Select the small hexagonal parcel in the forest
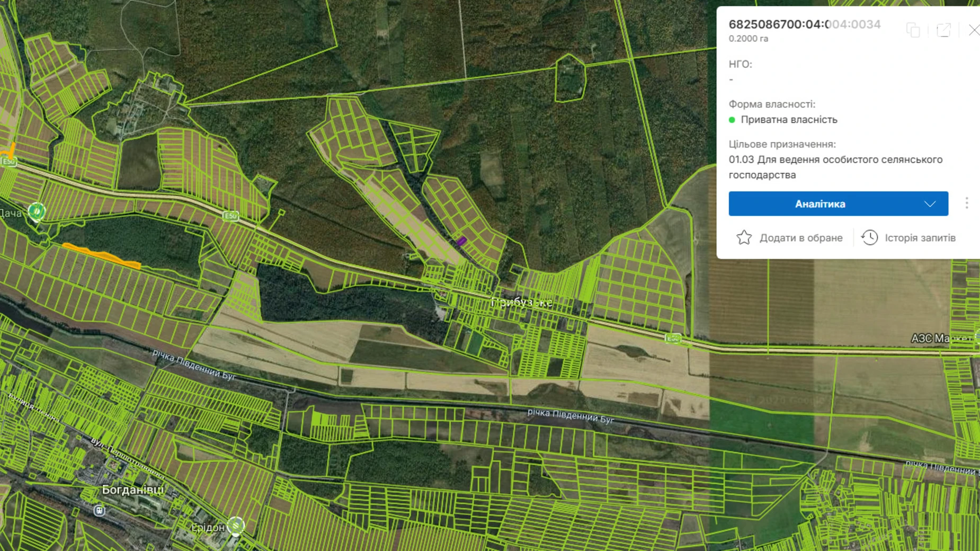This screenshot has width=980, height=551. (x=569, y=78)
